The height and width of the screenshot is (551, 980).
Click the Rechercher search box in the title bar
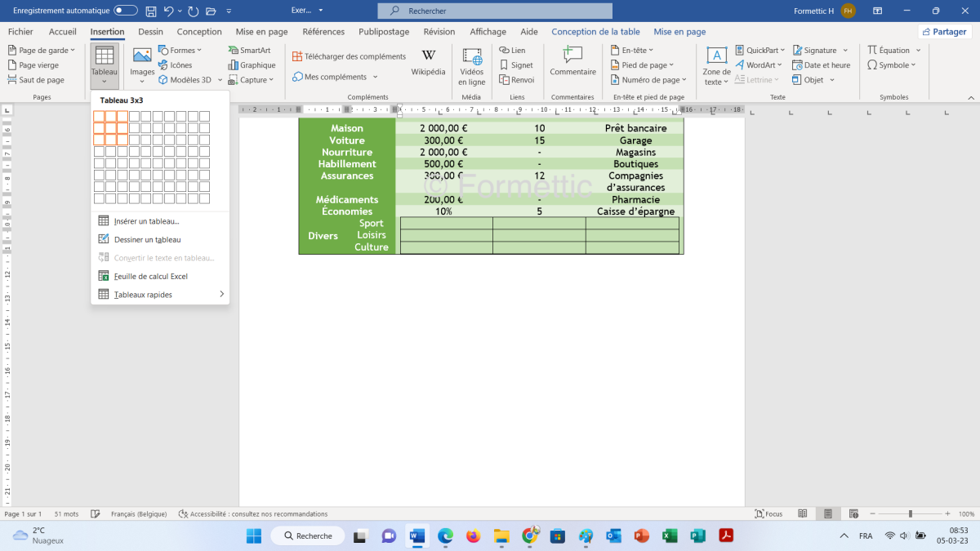(x=495, y=11)
